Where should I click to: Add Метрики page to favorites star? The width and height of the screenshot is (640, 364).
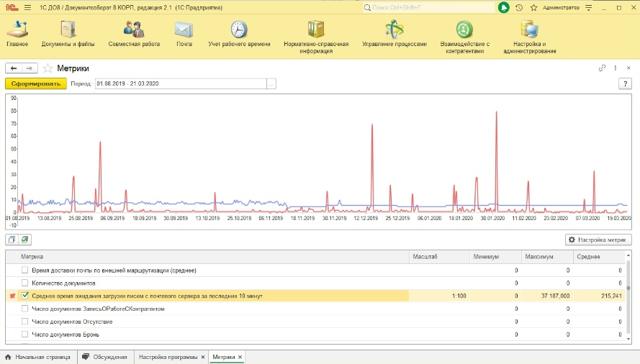click(48, 68)
